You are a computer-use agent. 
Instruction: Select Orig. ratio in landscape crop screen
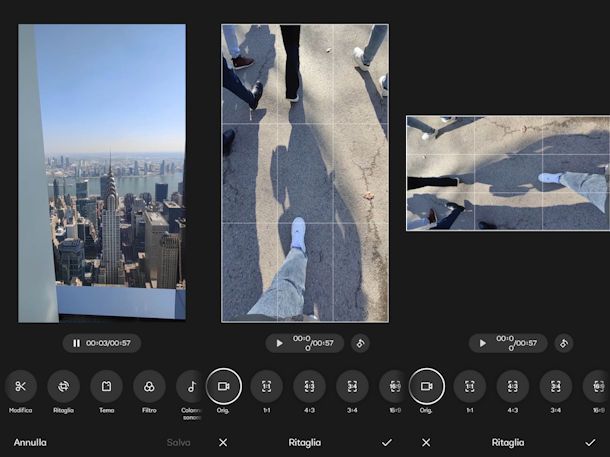(427, 386)
